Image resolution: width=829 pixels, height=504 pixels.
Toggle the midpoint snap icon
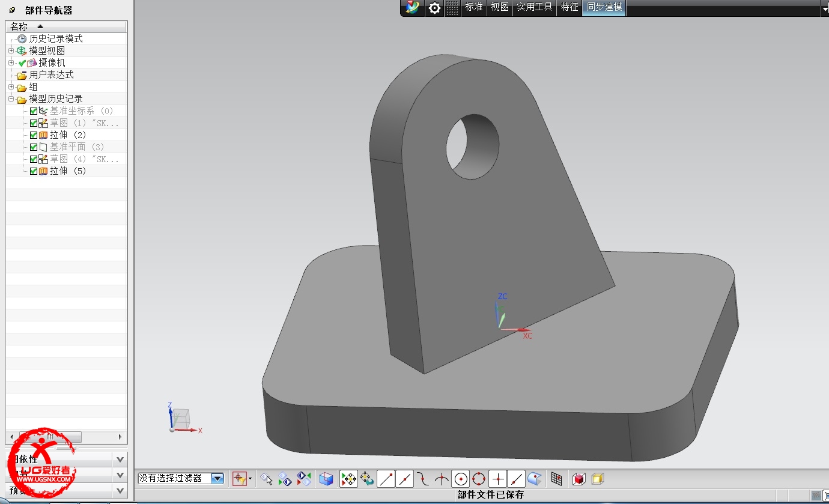(405, 479)
